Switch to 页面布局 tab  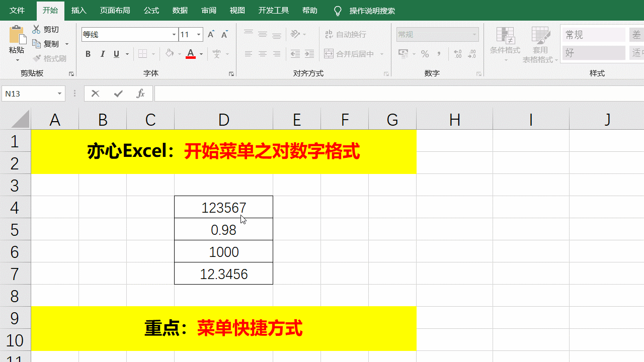pyautogui.click(x=115, y=11)
